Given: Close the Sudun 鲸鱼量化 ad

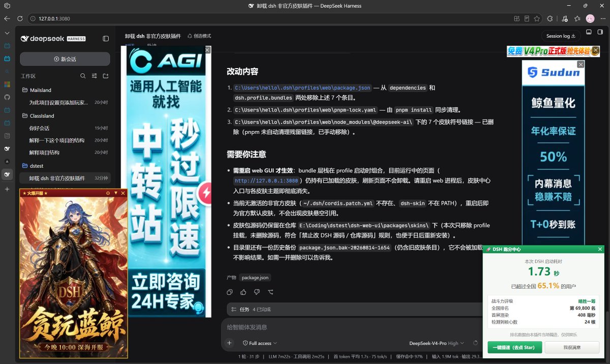Looking at the screenshot, I should click(x=581, y=65).
